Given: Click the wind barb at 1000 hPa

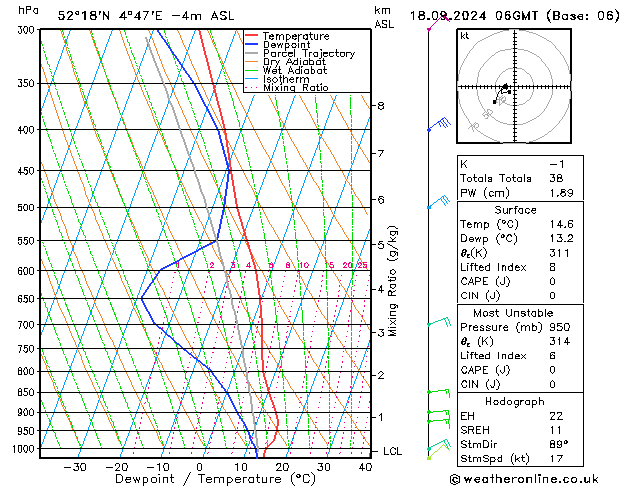Looking at the screenshot, I should click(x=438, y=445).
